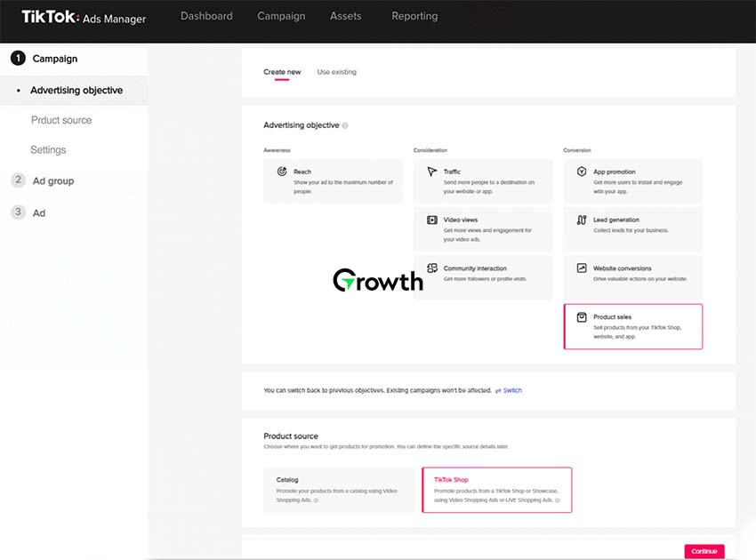The height and width of the screenshot is (560, 756).
Task: Click the switch arrows icon before Switch
Action: (498, 390)
